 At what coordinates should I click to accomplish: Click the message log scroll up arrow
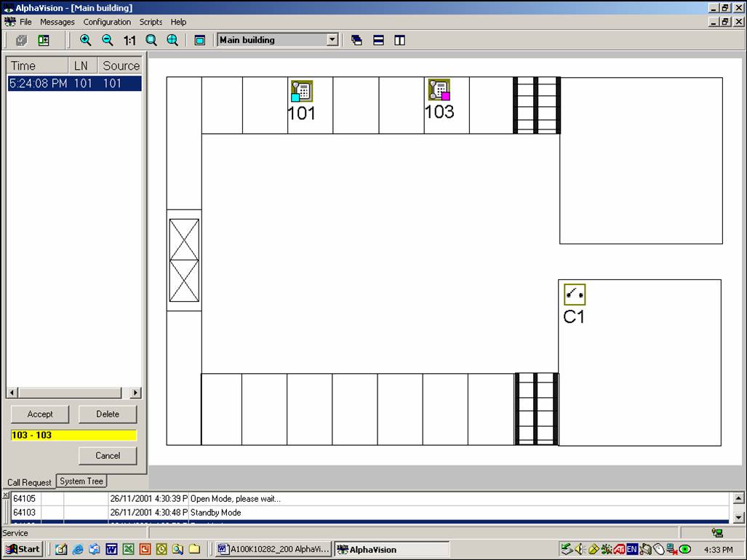(x=738, y=498)
